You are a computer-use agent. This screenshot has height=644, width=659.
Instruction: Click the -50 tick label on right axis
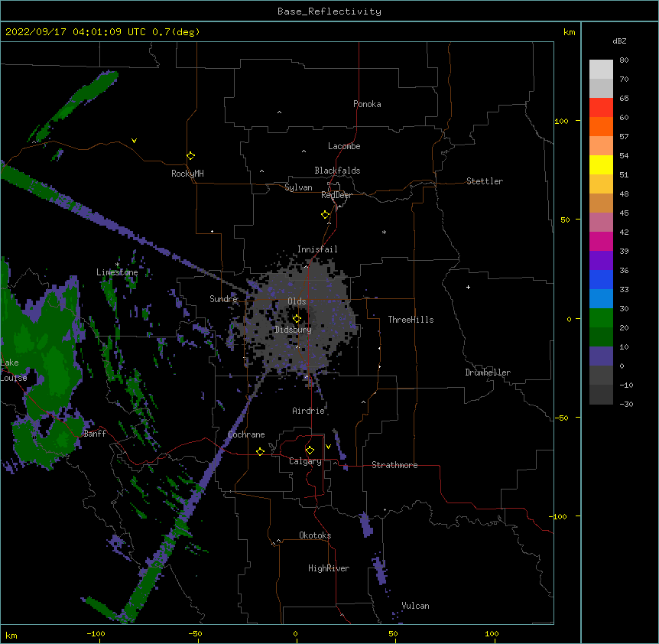(x=561, y=418)
